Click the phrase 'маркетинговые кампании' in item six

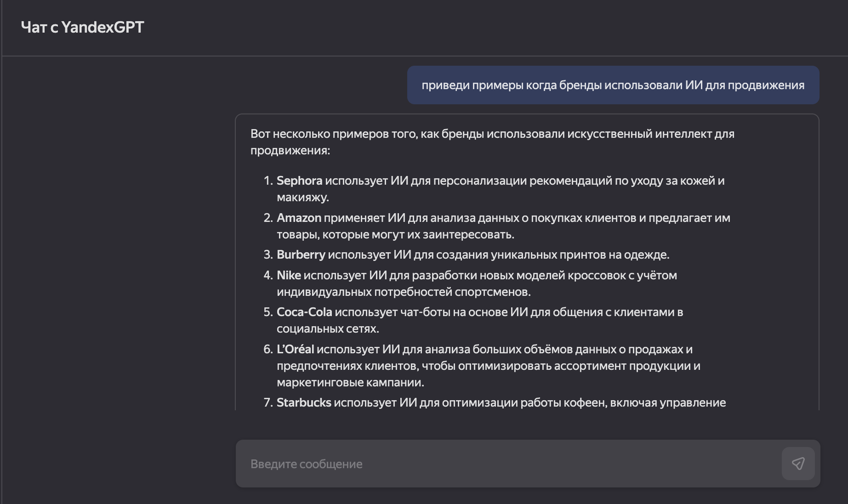[x=351, y=381]
